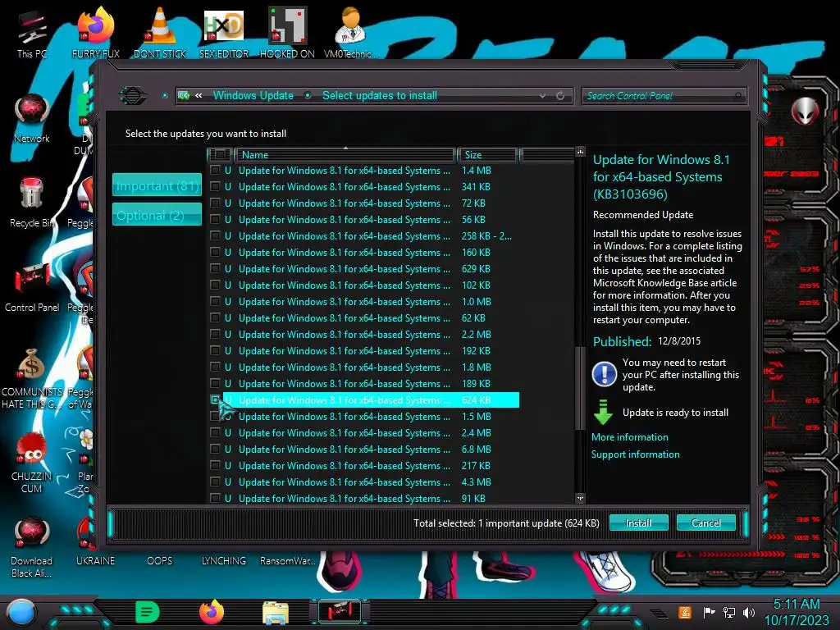Click the scroll down arrow of update list

point(580,499)
